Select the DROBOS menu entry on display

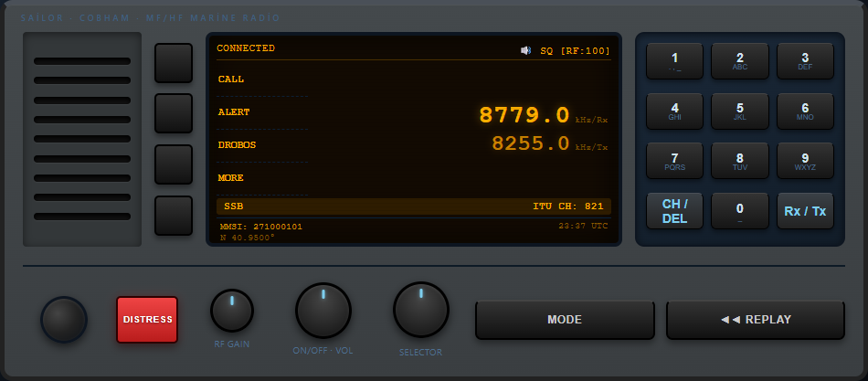(237, 145)
